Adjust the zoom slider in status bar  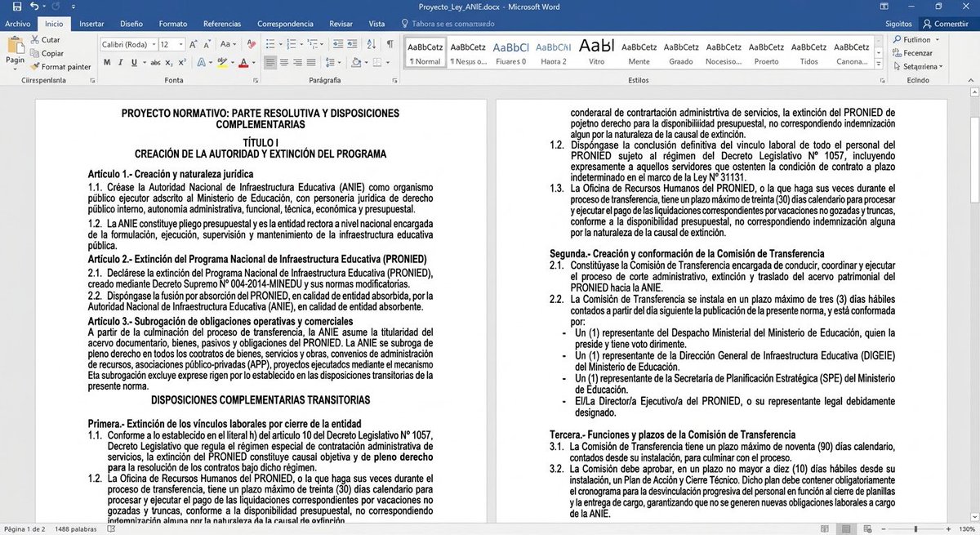(915, 528)
